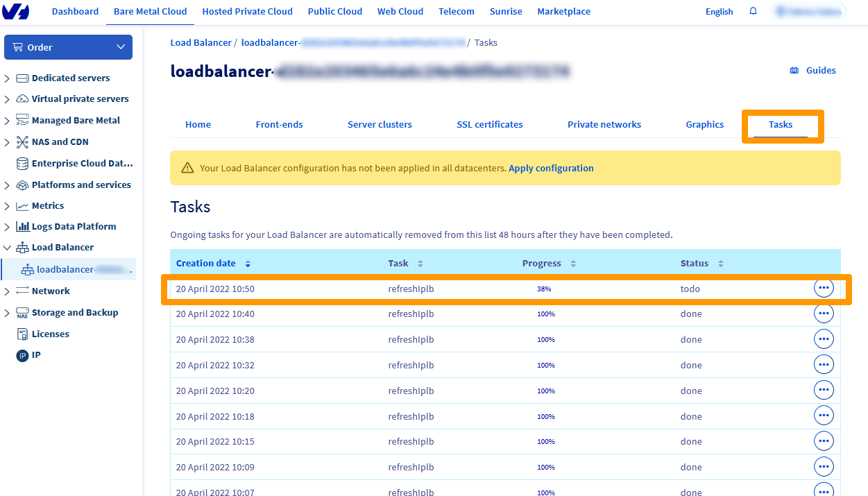
Task: Expand the Network sidebar section
Action: (8, 291)
